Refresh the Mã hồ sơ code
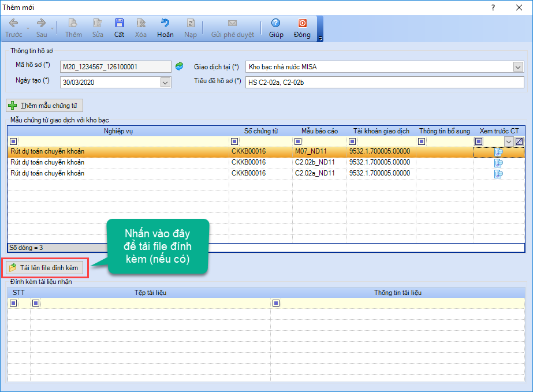Screen dimensions: 533x392 click(x=179, y=66)
